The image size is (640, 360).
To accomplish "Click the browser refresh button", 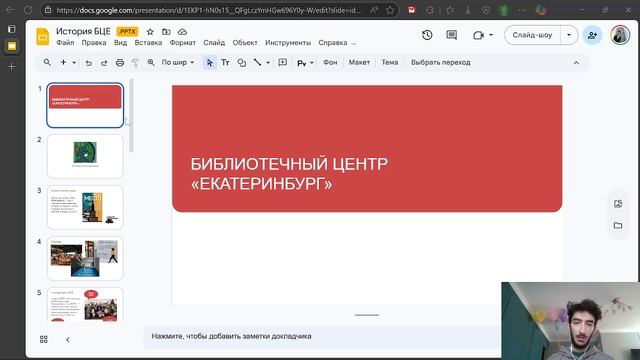I will [28, 10].
